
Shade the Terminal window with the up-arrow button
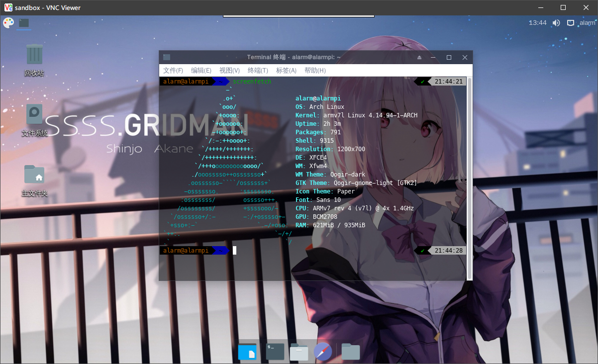pyautogui.click(x=419, y=57)
